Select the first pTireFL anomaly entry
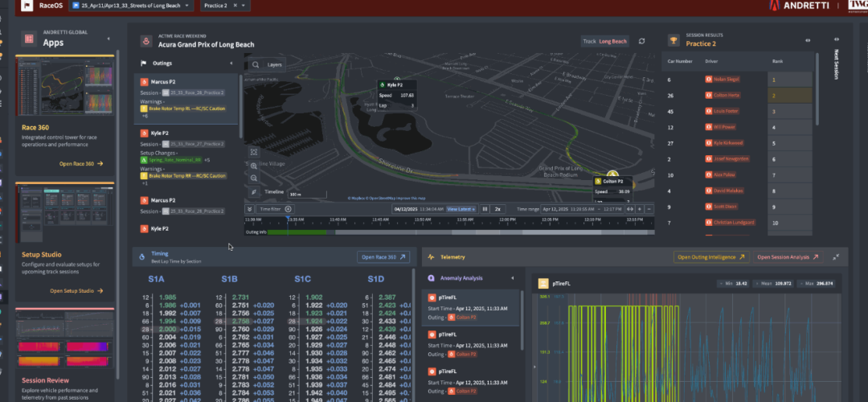The width and height of the screenshot is (868, 402). point(471,308)
